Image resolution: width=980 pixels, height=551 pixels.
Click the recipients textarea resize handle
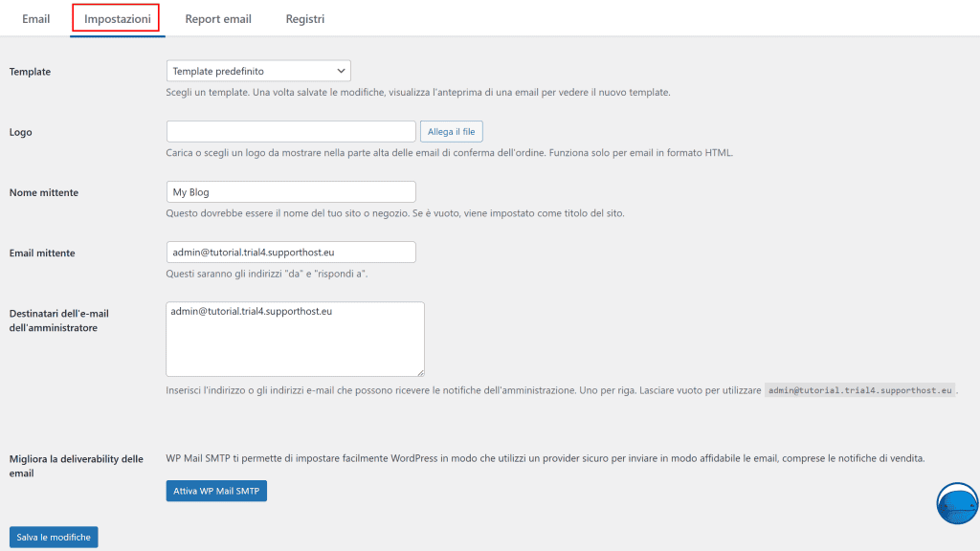click(x=421, y=372)
